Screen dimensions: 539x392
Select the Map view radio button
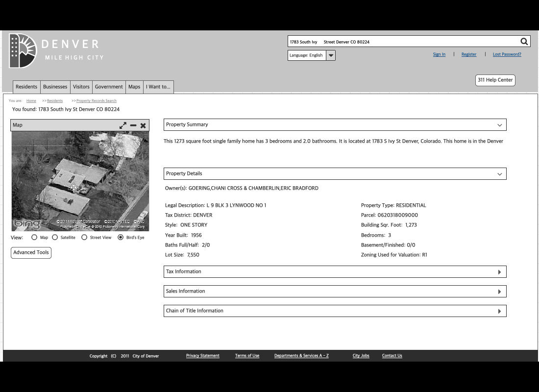34,237
